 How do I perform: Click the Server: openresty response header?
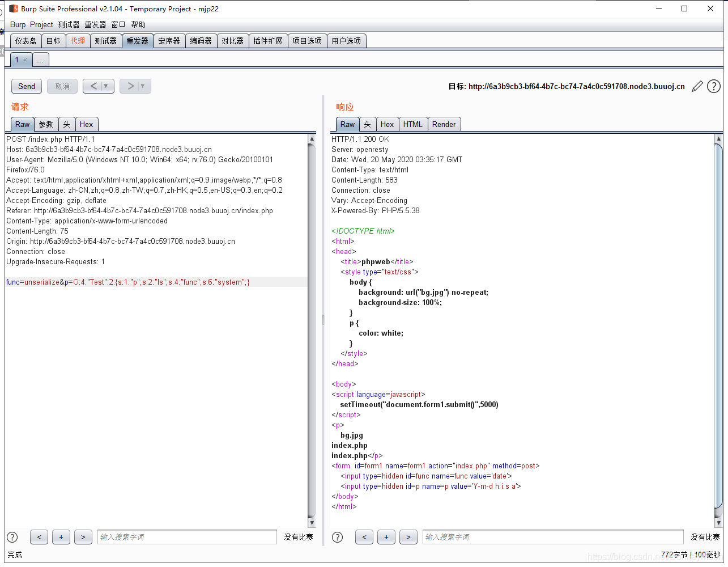[360, 149]
